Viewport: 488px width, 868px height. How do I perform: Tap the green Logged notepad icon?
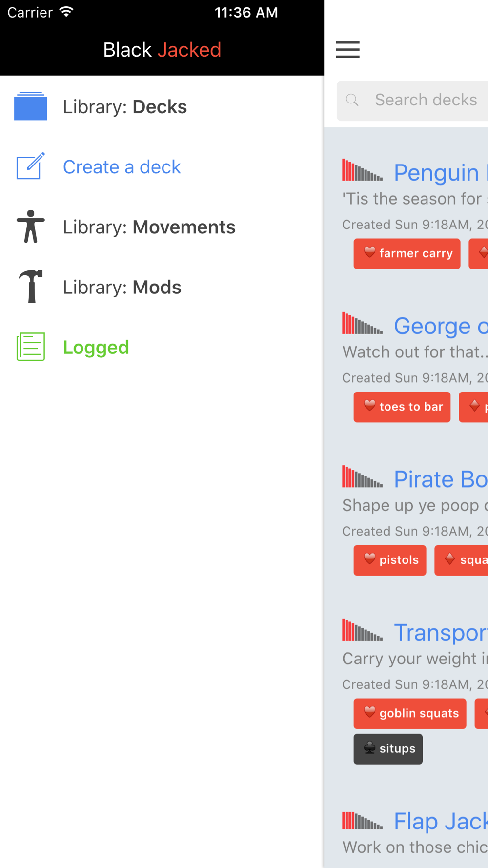tap(31, 347)
